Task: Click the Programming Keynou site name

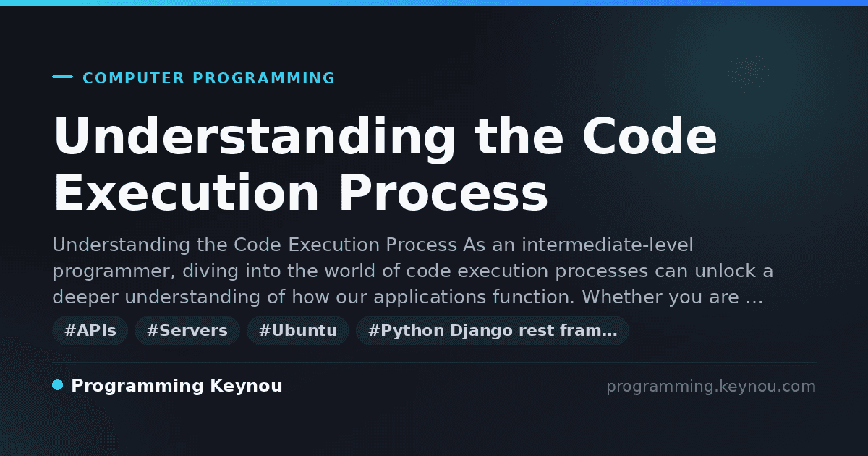Action: click(x=176, y=386)
